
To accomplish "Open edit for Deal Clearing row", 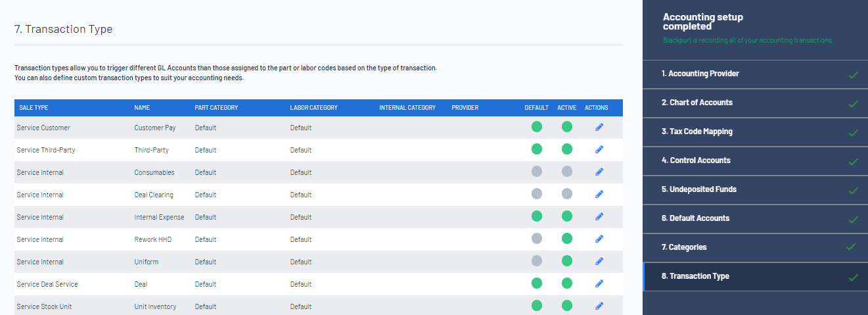I will coord(599,194).
